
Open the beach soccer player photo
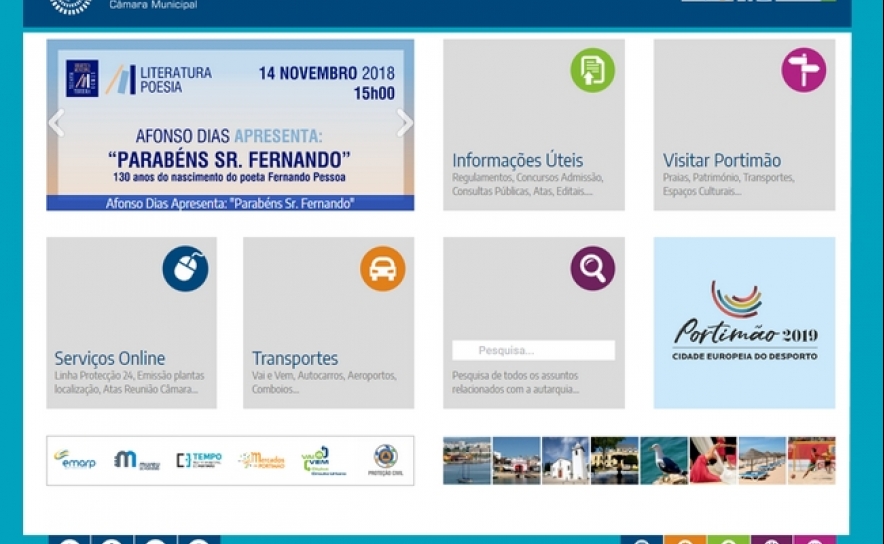(812, 461)
